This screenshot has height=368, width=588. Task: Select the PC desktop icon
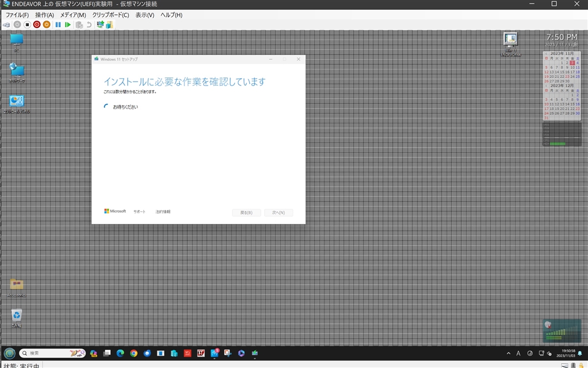[x=17, y=42]
